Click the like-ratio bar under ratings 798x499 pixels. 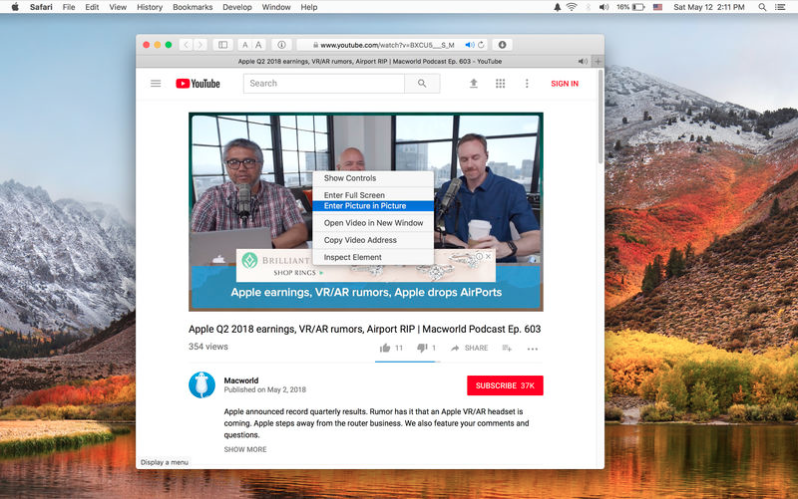(x=408, y=362)
